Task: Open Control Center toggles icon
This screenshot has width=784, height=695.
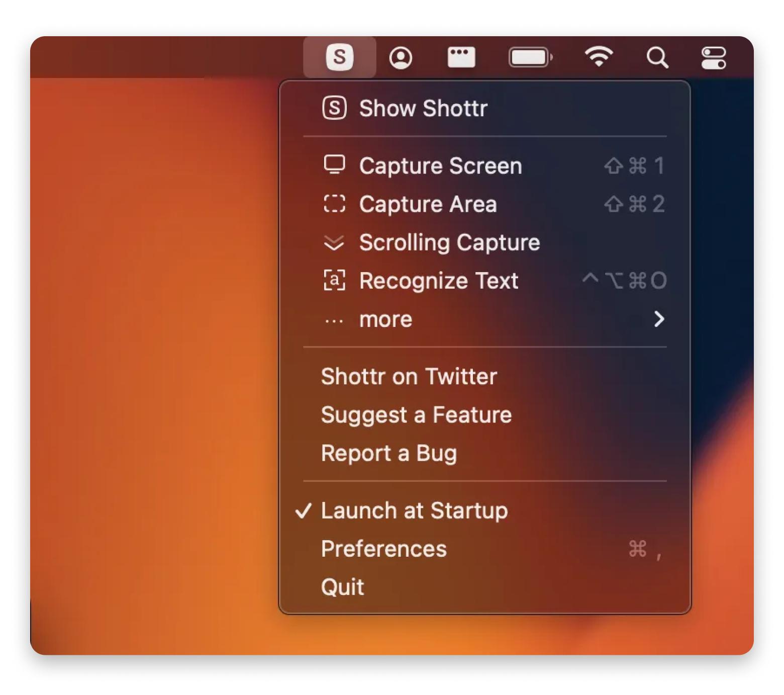Action: [x=714, y=58]
